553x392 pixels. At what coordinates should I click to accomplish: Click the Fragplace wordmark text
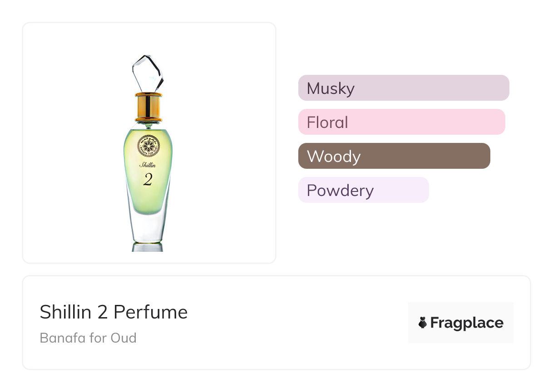coord(467,323)
